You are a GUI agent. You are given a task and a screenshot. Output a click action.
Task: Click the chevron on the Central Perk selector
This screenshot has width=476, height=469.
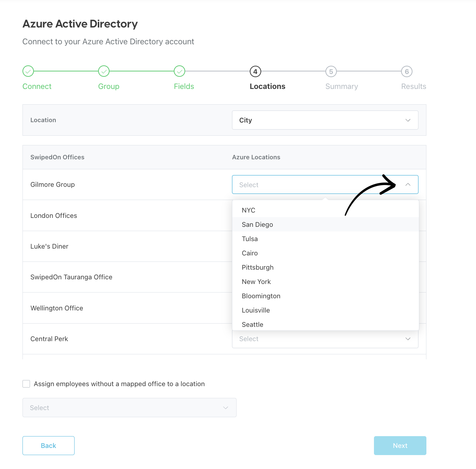pyautogui.click(x=408, y=339)
